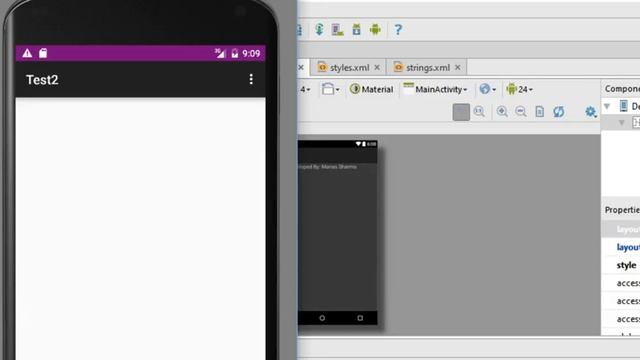Open the device orientation dropdown
The image size is (640, 360).
[x=330, y=89]
